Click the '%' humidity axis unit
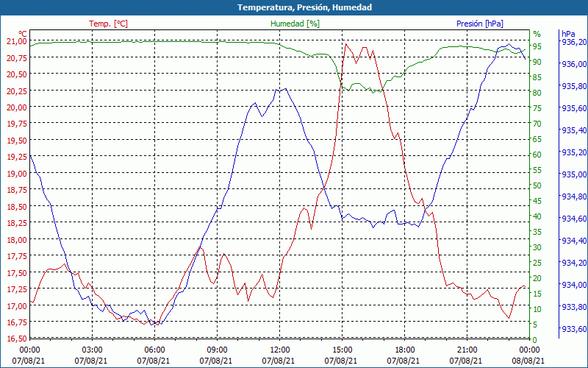Image resolution: width=588 pixels, height=368 pixels. point(537,34)
